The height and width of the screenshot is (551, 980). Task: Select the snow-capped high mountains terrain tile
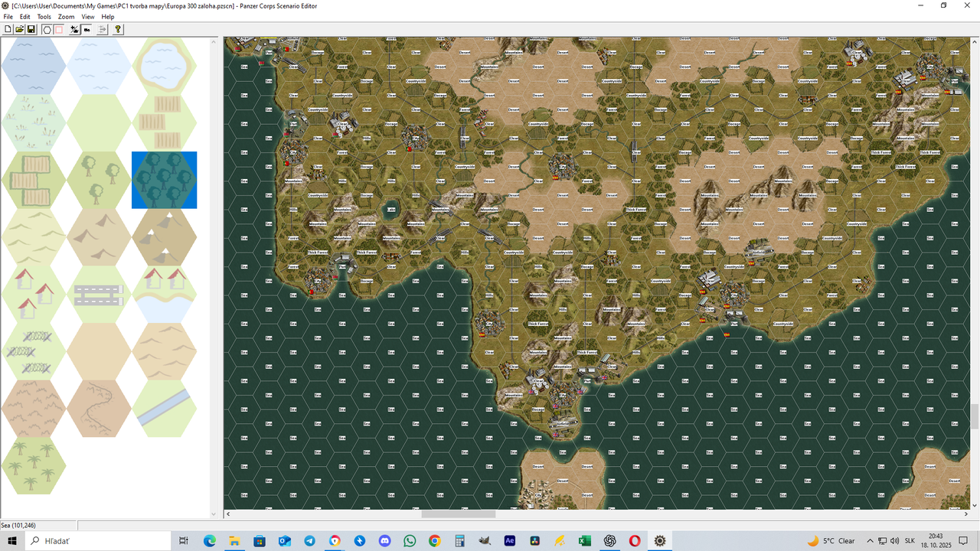coord(165,237)
